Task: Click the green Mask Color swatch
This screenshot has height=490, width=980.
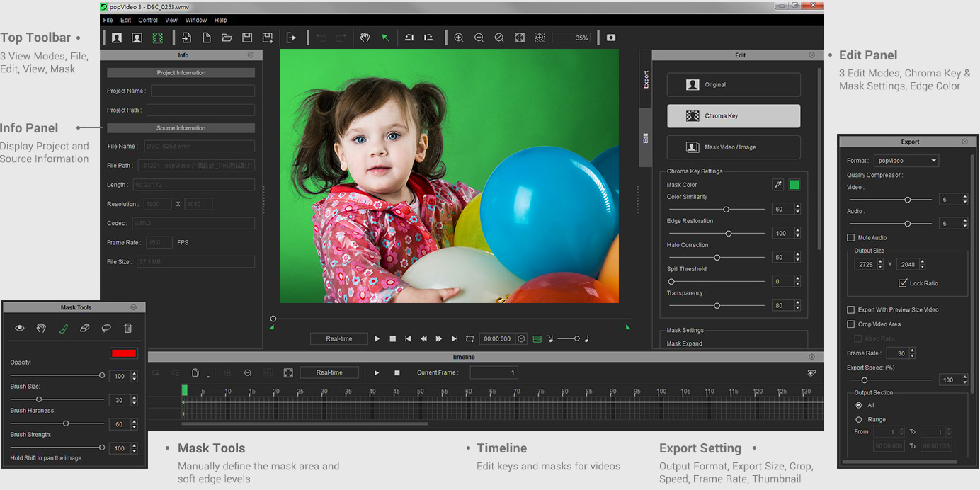Action: tap(794, 185)
